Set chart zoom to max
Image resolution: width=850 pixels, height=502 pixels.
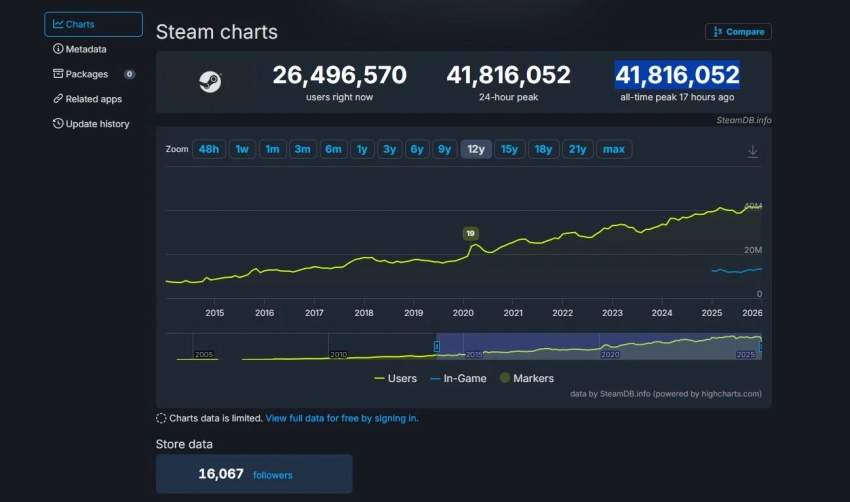point(614,149)
